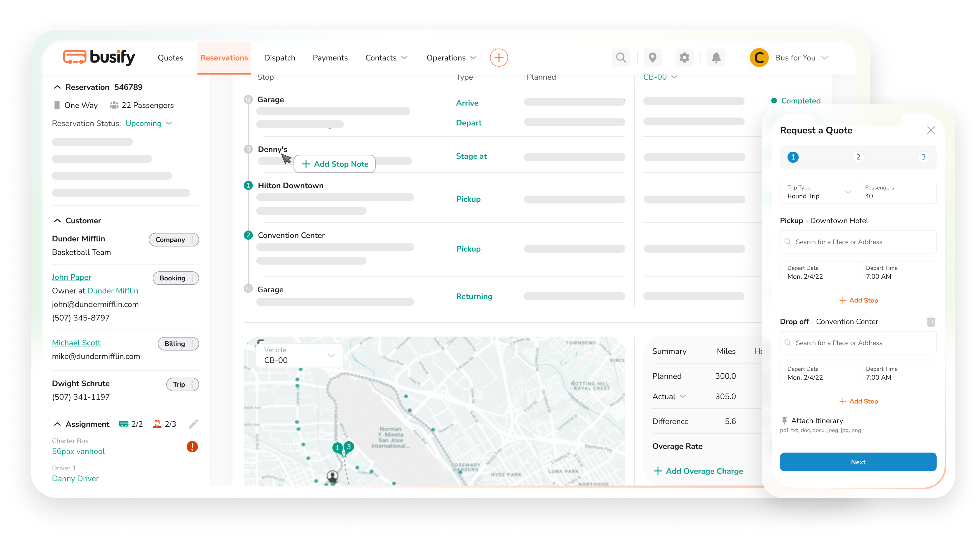The image size is (980, 538).
Task: Click Pickup address search field
Action: [x=858, y=242]
